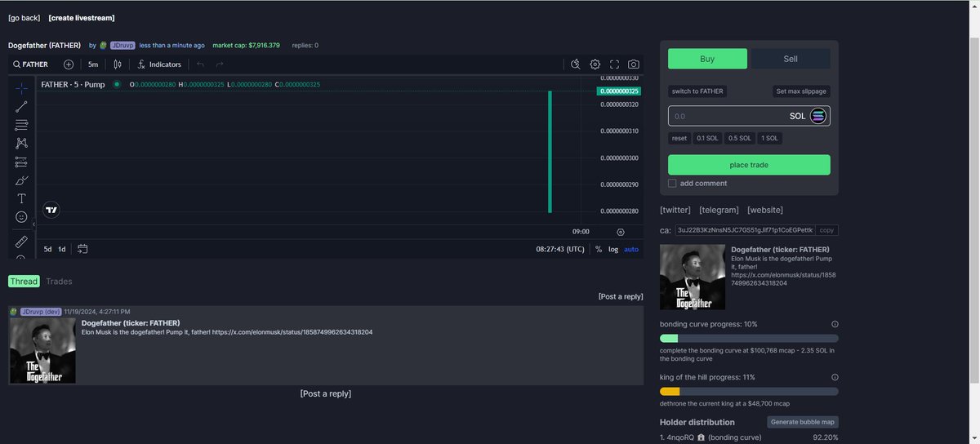This screenshot has height=444, width=980.
Task: Set amount to 0.1 SOL
Action: (707, 139)
